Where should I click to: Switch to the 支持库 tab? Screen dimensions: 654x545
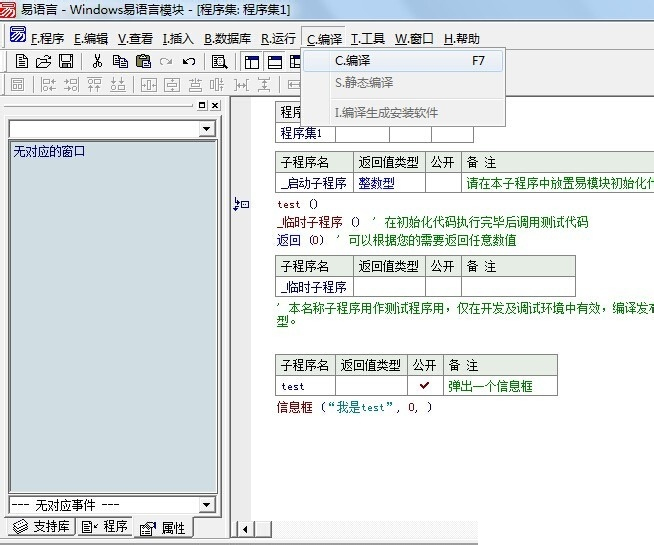(x=40, y=526)
